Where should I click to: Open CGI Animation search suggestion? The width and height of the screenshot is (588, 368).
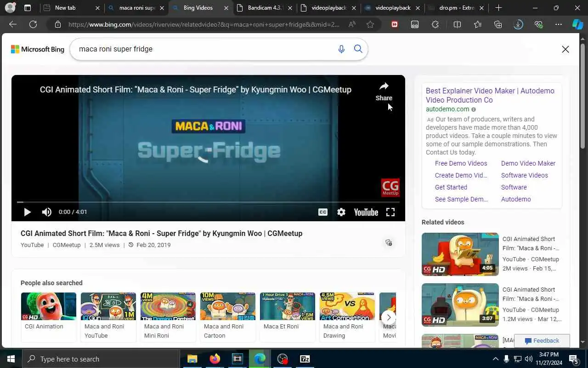coord(49,317)
